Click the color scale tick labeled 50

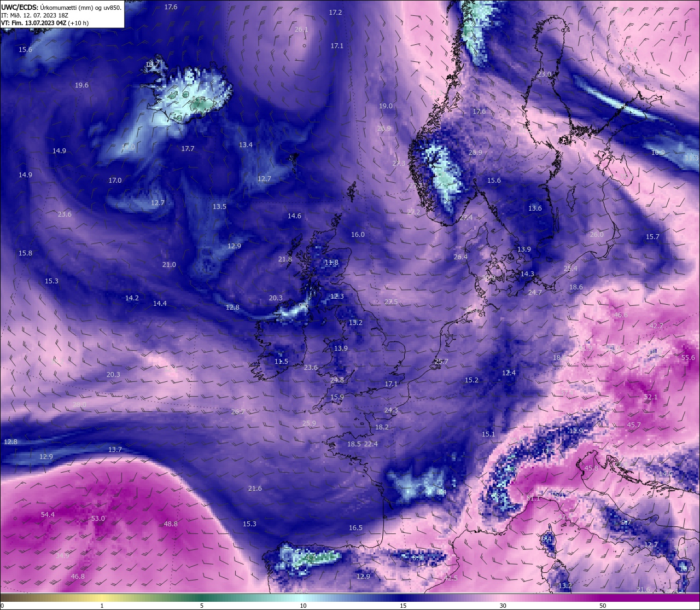(602, 606)
